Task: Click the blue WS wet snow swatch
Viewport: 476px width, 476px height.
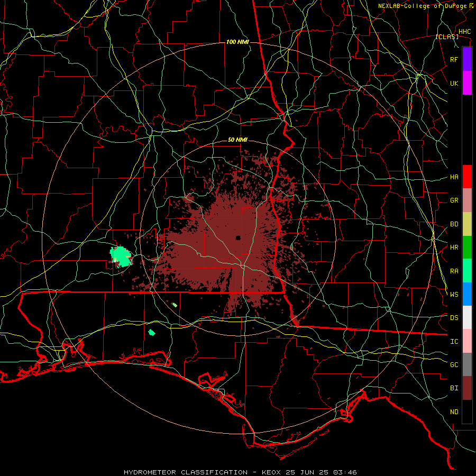Action: click(467, 294)
